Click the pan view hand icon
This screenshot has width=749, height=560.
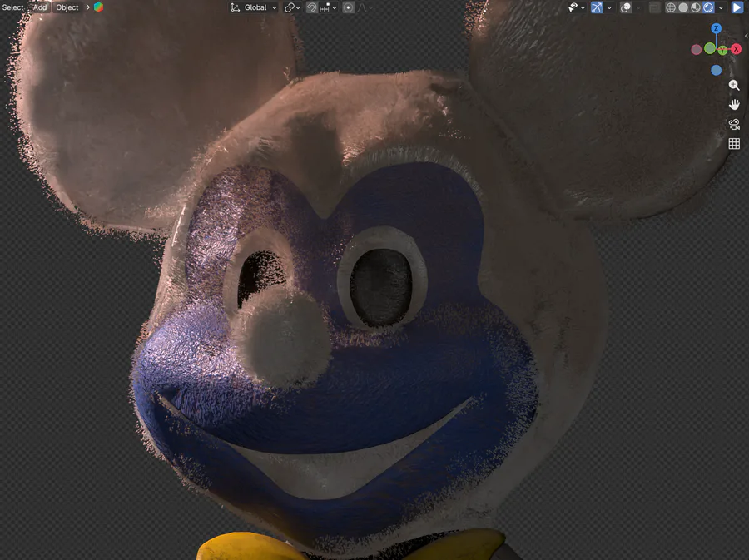tap(734, 105)
